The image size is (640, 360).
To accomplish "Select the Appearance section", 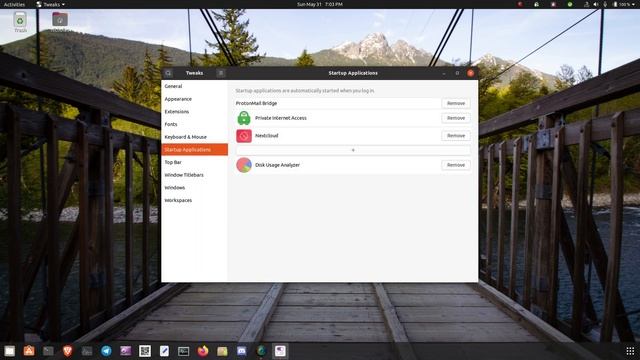I will pyautogui.click(x=195, y=99).
